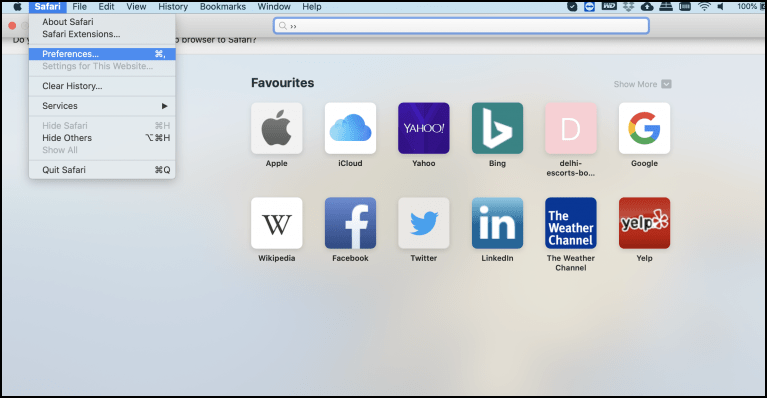Screen dimensions: 767x398
Task: Open the Apple favourite tile
Action: (x=276, y=128)
